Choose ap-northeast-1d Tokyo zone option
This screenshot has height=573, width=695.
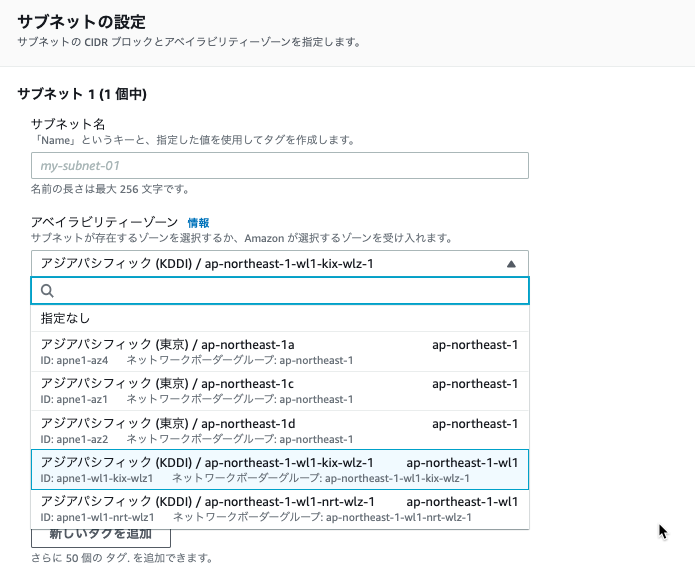point(280,430)
